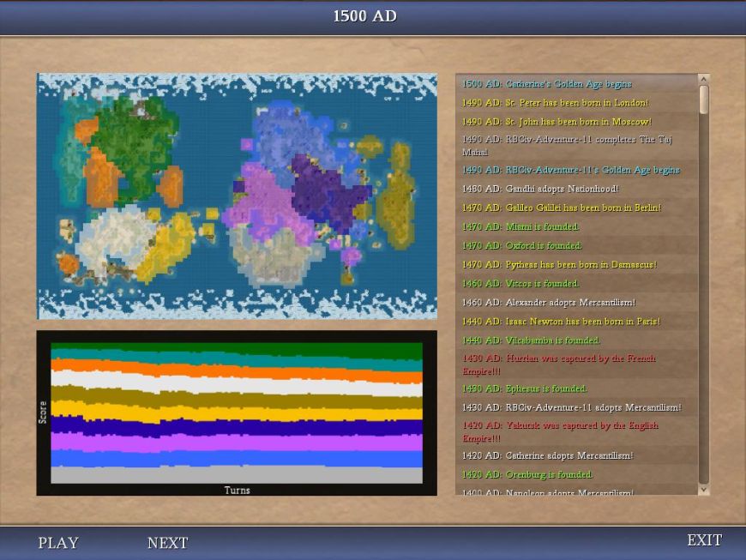Click the teal band in score graph
Image resolution: width=746 pixels, height=560 pixels.
click(x=237, y=360)
